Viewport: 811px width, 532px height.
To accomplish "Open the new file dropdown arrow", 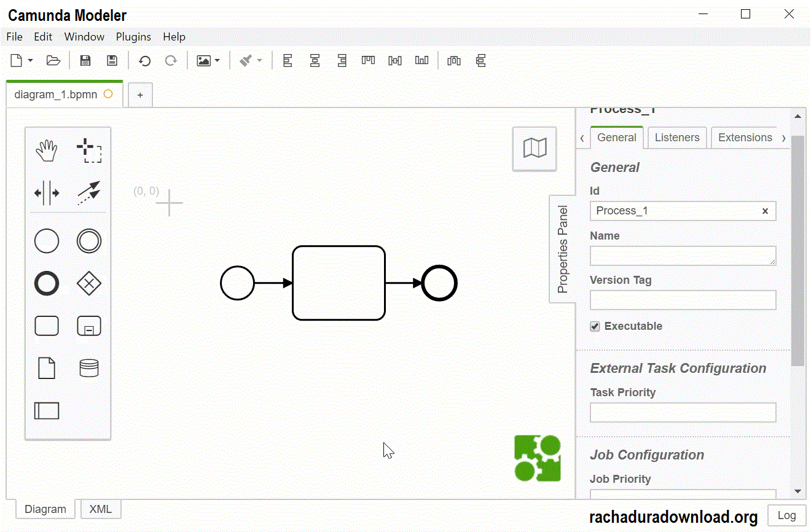I will (x=30, y=61).
